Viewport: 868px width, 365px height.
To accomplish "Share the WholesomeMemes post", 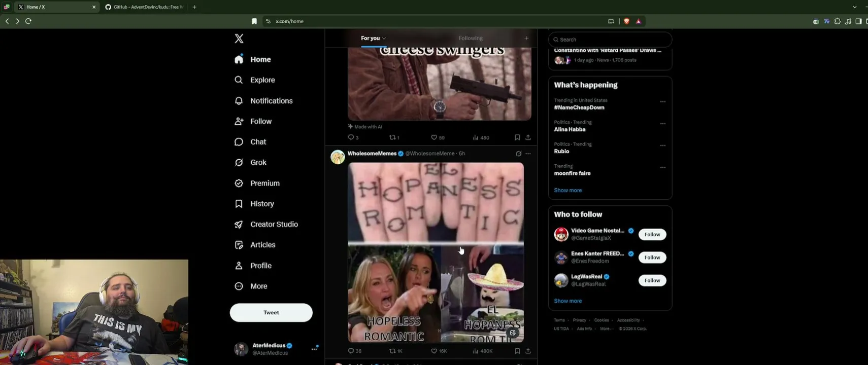I will (x=528, y=351).
